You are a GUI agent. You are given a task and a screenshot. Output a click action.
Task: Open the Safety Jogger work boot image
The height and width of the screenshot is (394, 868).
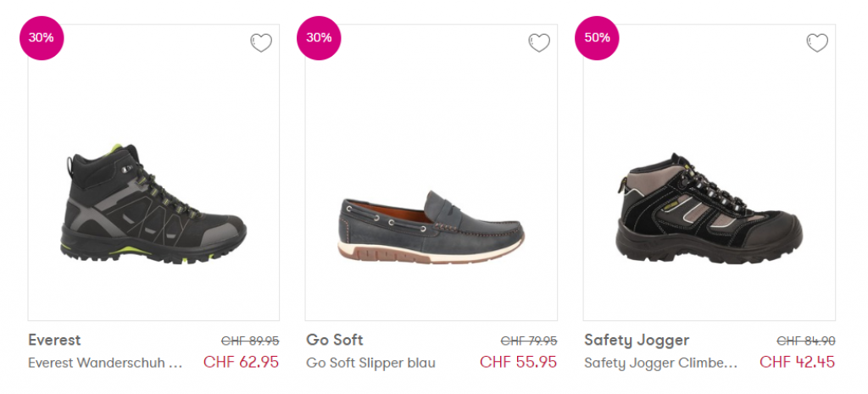(x=710, y=208)
